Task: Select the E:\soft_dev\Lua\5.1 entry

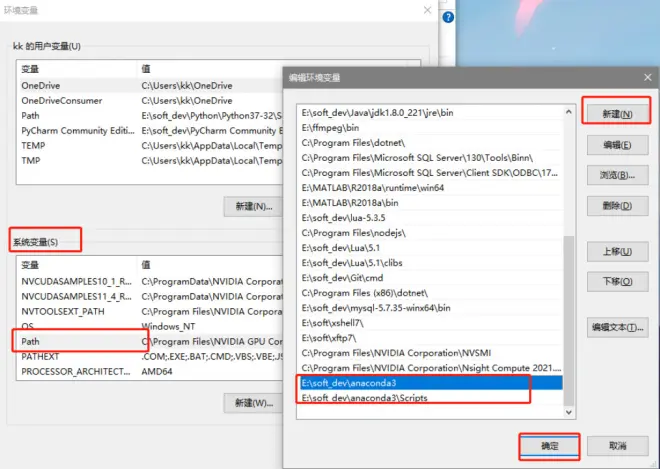Action: pyautogui.click(x=429, y=248)
